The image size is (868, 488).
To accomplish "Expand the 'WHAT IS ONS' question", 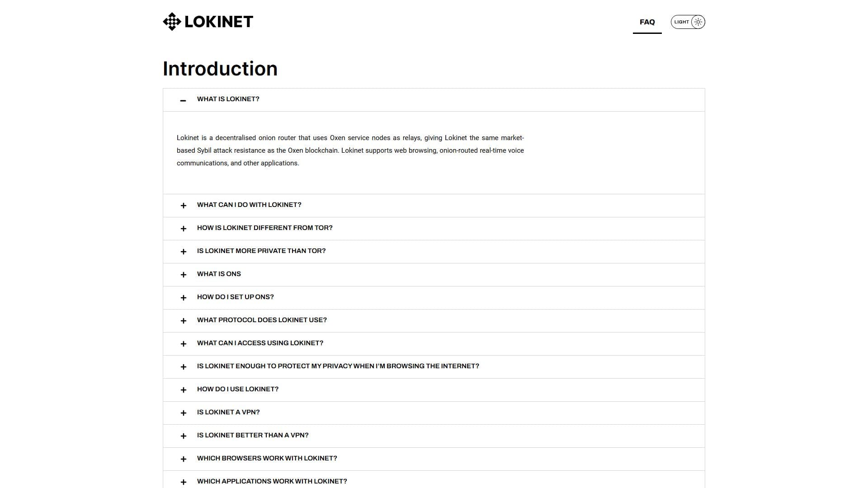I will (x=434, y=275).
